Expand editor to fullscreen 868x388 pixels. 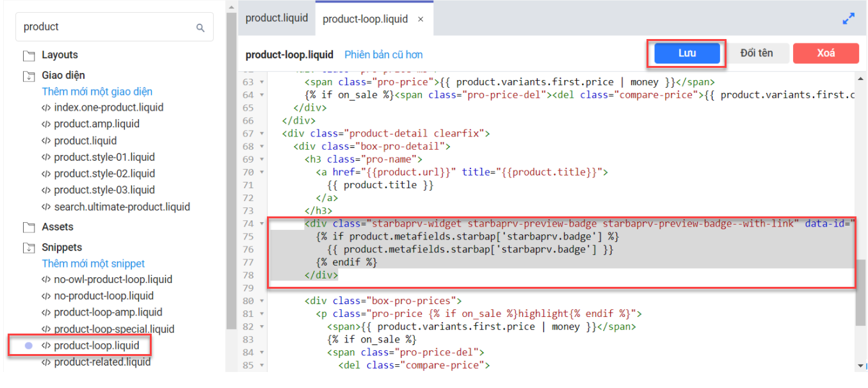[x=848, y=19]
